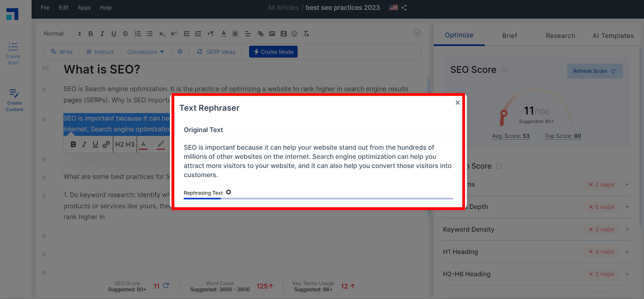This screenshot has width=644, height=299.
Task: Italicize the selection using the floating toolbar
Action: point(84,144)
